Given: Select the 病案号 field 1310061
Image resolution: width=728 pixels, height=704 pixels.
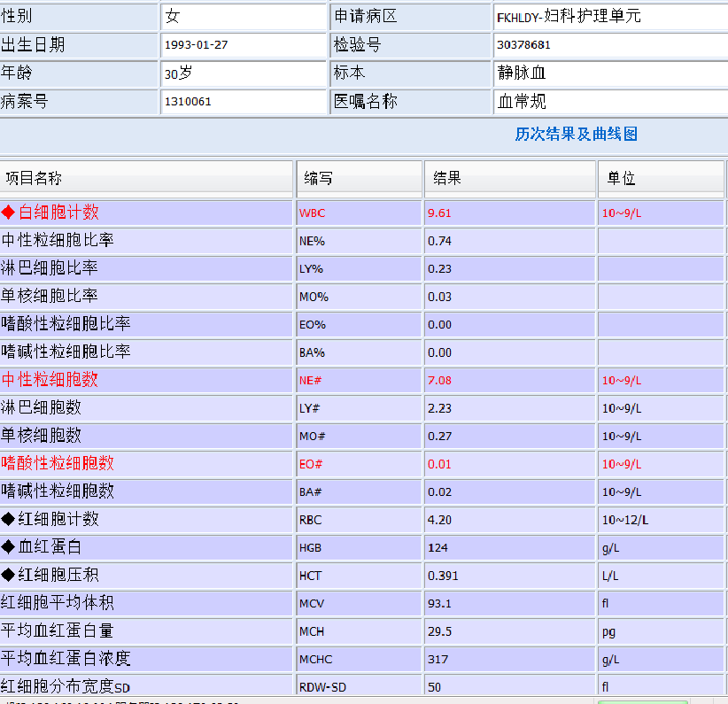Looking at the screenshot, I should coord(244,102).
